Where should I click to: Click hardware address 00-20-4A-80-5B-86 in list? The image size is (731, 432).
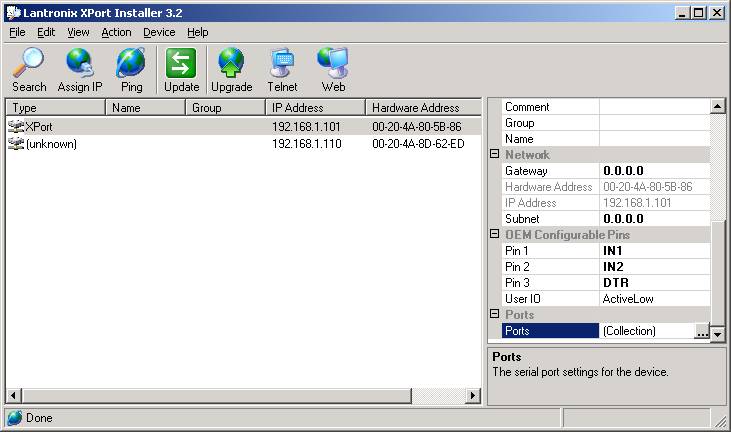(417, 126)
